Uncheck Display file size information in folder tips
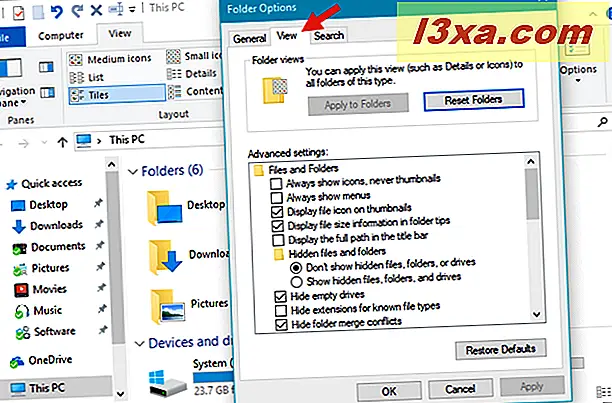Image resolution: width=612 pixels, height=403 pixels. (278, 225)
